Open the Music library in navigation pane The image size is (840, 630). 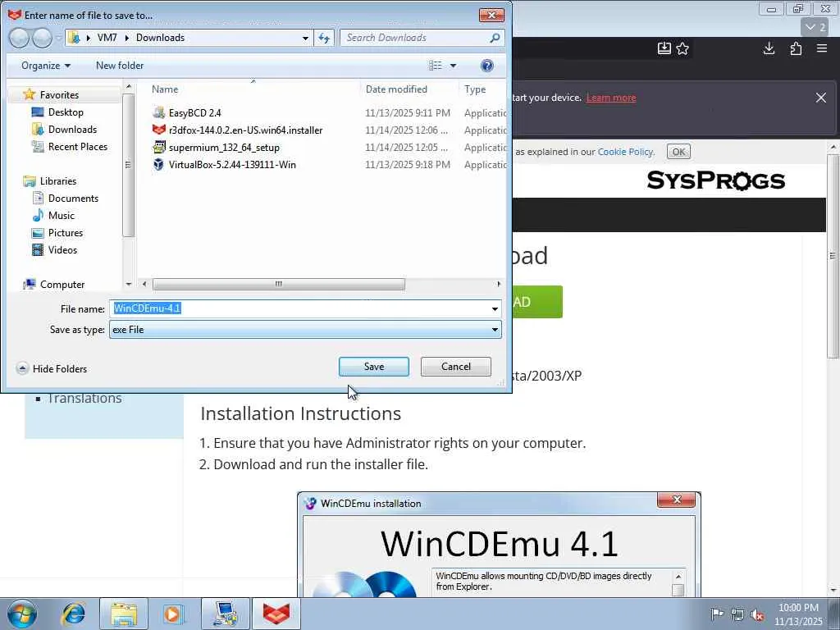(61, 216)
